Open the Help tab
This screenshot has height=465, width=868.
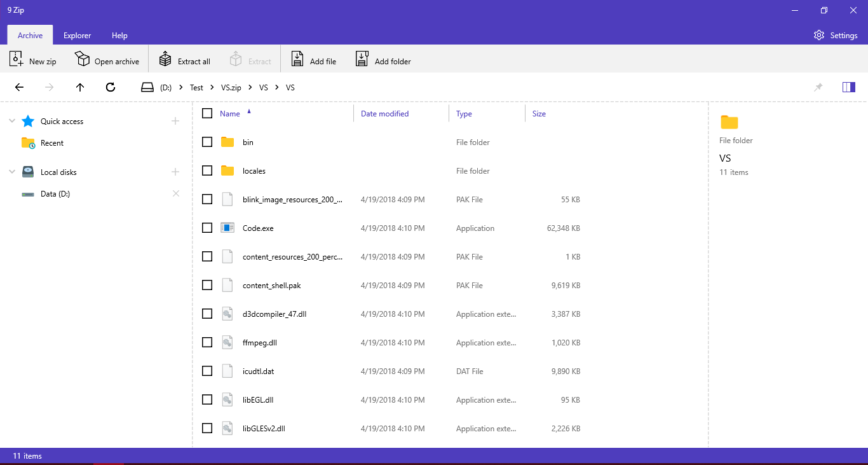(x=119, y=36)
